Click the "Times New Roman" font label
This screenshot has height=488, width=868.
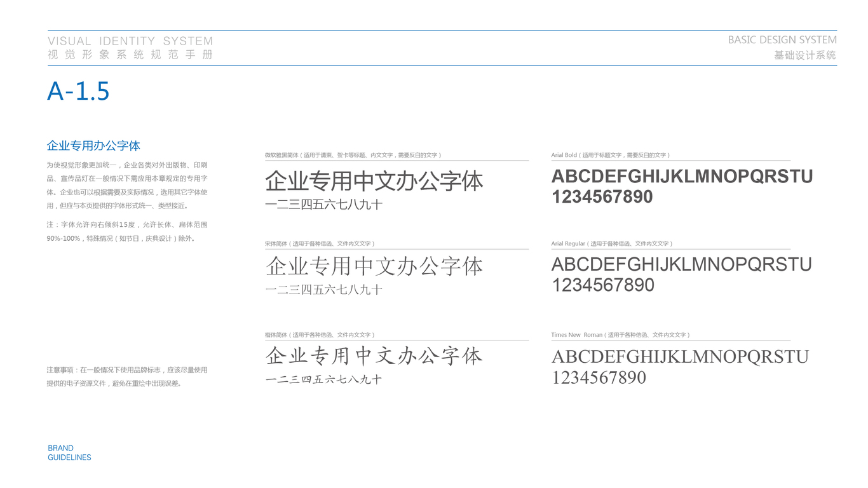point(621,335)
